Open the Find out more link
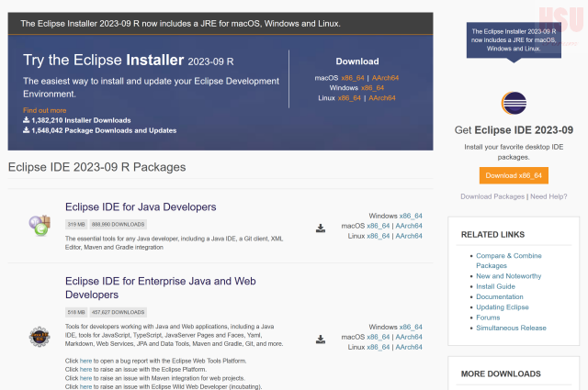 [44, 110]
